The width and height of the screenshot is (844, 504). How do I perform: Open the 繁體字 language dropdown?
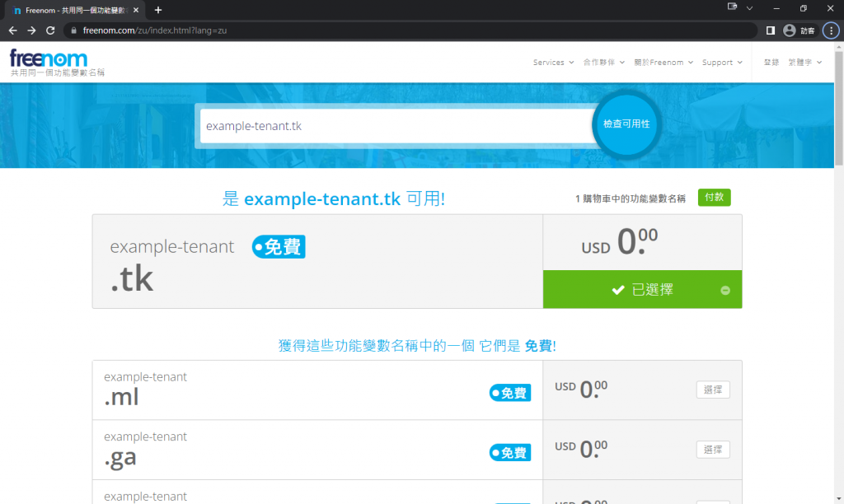pyautogui.click(x=805, y=63)
